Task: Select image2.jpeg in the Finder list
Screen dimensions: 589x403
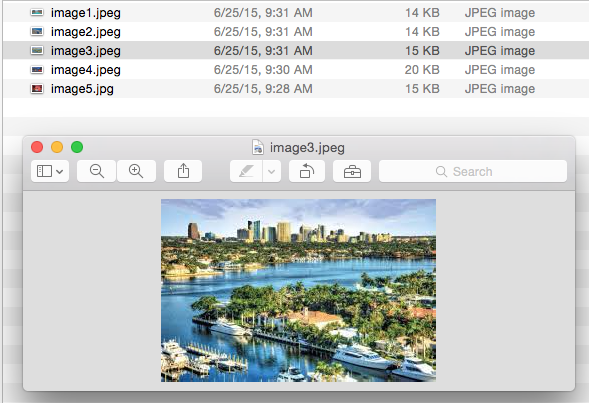Action: click(296, 32)
